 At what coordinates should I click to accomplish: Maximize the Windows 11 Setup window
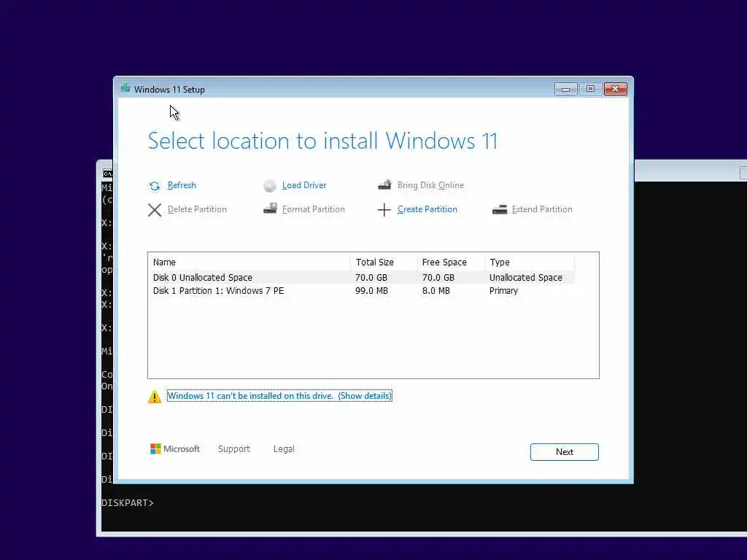coord(590,89)
